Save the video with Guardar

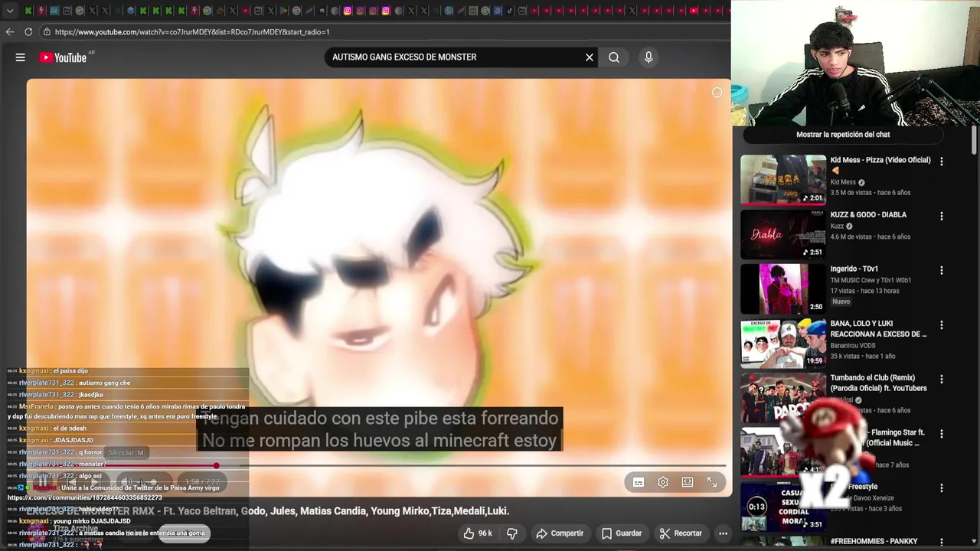(x=622, y=533)
